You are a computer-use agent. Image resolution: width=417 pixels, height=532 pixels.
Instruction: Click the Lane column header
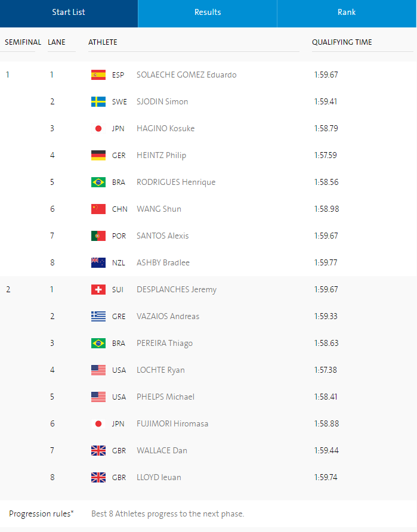point(57,42)
